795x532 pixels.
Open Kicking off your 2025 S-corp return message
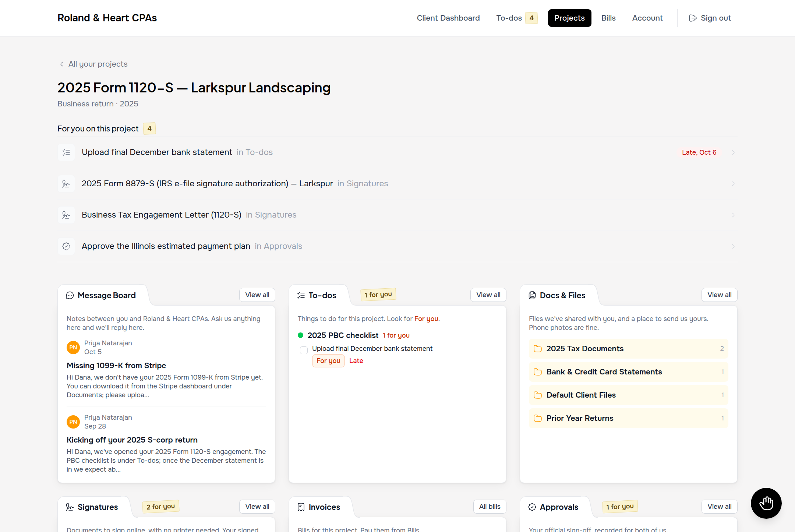point(132,440)
